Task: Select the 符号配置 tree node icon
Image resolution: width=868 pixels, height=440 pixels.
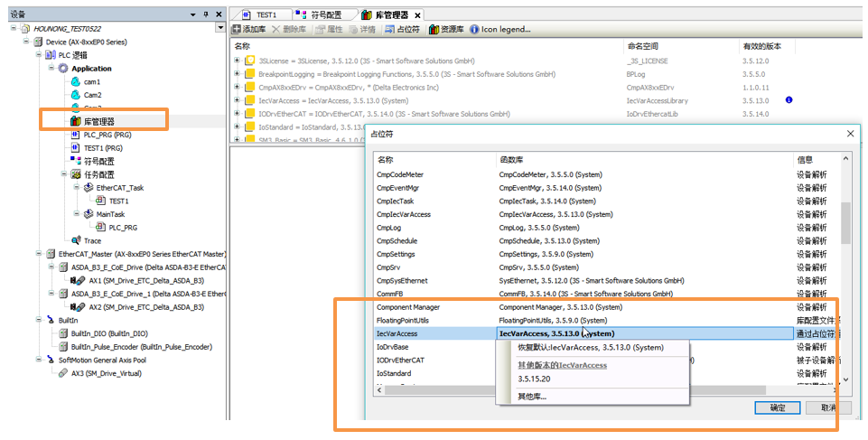Action: pyautogui.click(x=76, y=161)
